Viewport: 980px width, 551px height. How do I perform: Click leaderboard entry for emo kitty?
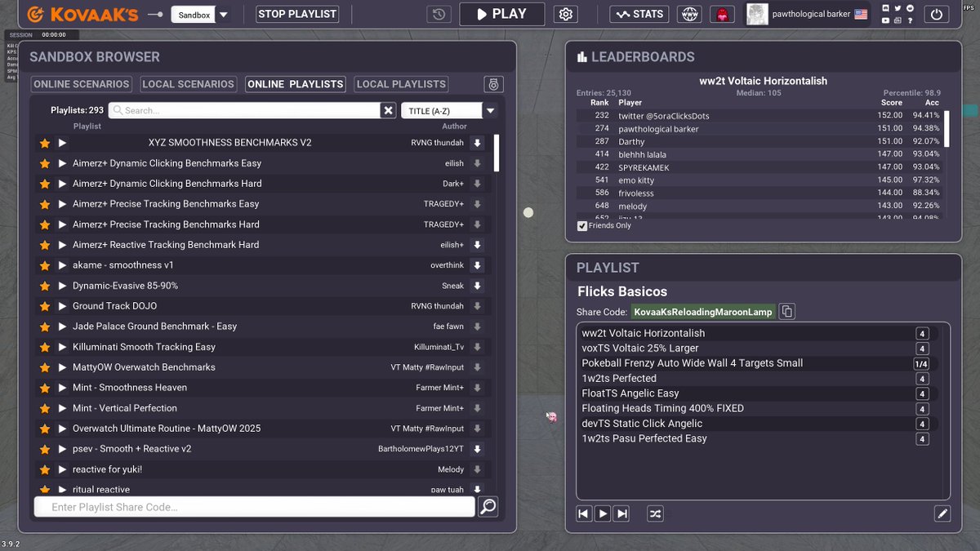click(759, 180)
